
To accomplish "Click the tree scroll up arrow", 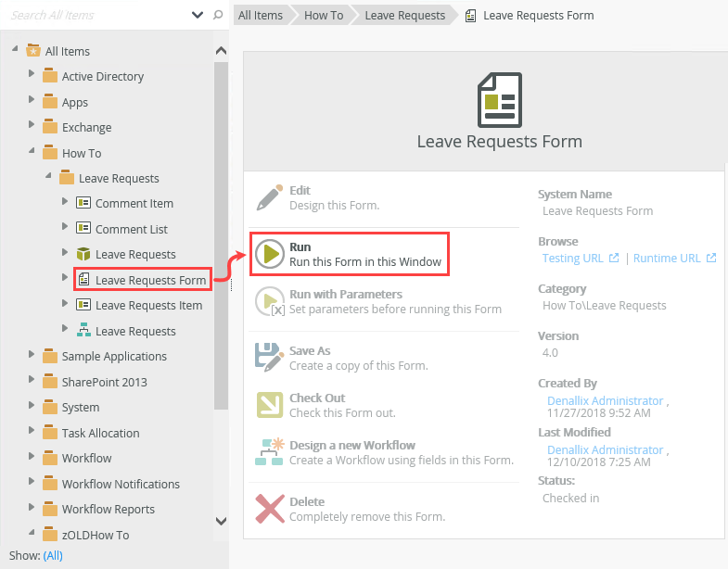I will coord(221,51).
